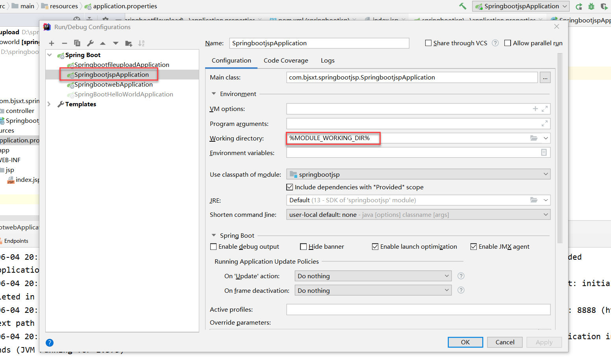This screenshot has height=364, width=611.
Task: Enable debug output checkbox
Action: coord(213,247)
